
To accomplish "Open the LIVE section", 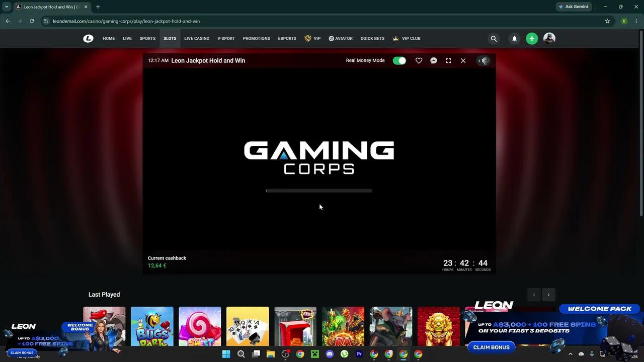I will pyautogui.click(x=127, y=38).
